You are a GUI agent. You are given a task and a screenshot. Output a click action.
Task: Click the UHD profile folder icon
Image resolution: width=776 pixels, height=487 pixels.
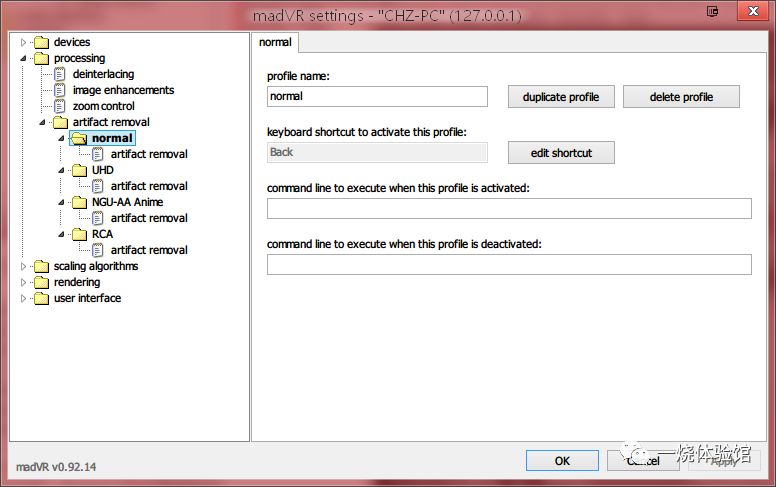click(79, 170)
